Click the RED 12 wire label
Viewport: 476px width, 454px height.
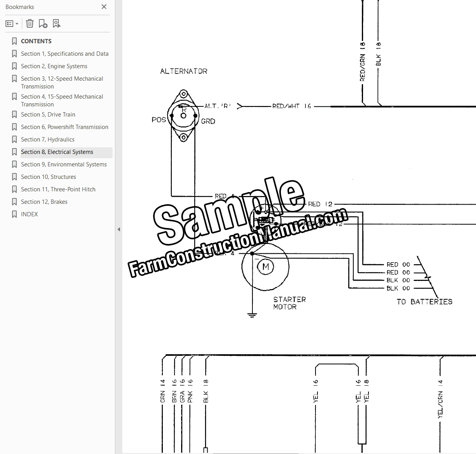[320, 204]
